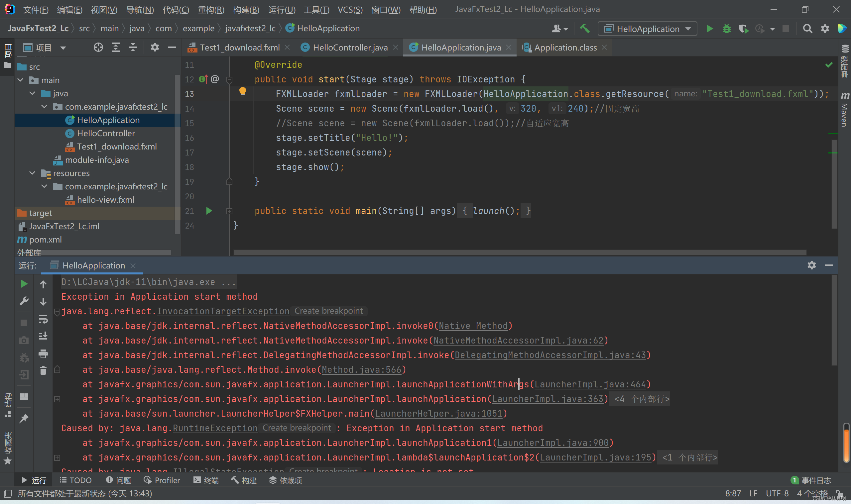Switch to the HelloController.java tab
The width and height of the screenshot is (851, 504).
tap(350, 47)
